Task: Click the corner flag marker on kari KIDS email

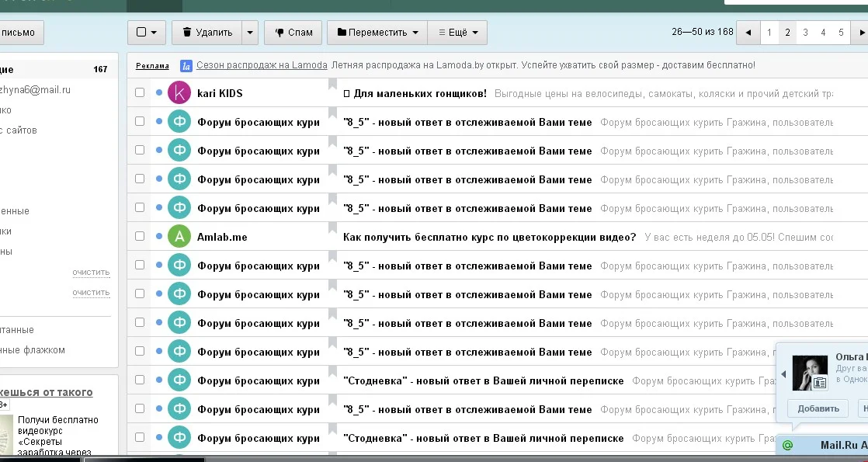Action: [x=332, y=84]
